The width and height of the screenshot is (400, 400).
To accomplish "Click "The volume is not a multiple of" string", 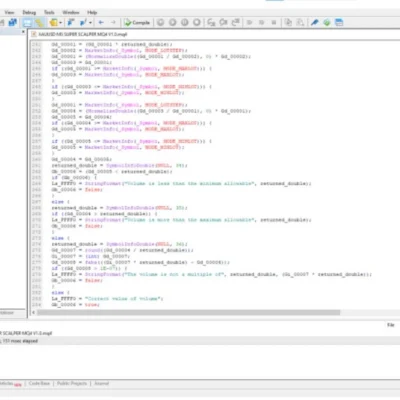I will tap(175, 274).
